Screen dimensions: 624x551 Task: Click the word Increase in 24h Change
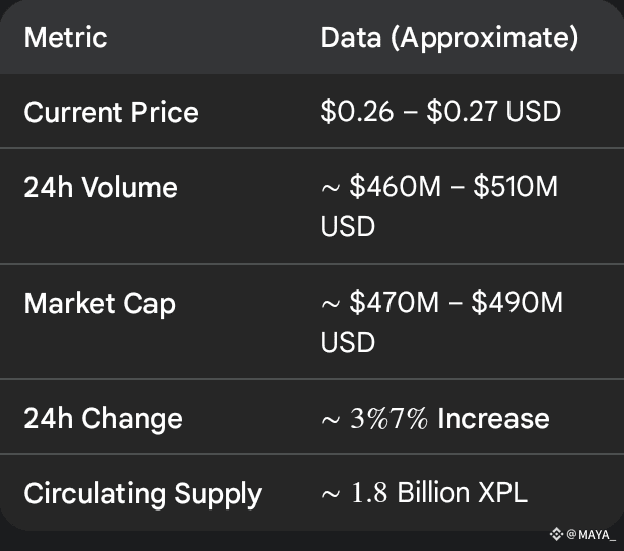click(x=492, y=417)
